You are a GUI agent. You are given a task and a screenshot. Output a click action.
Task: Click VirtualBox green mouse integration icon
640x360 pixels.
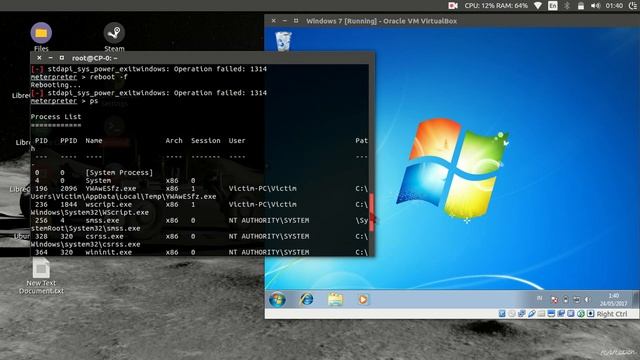pos(580,313)
